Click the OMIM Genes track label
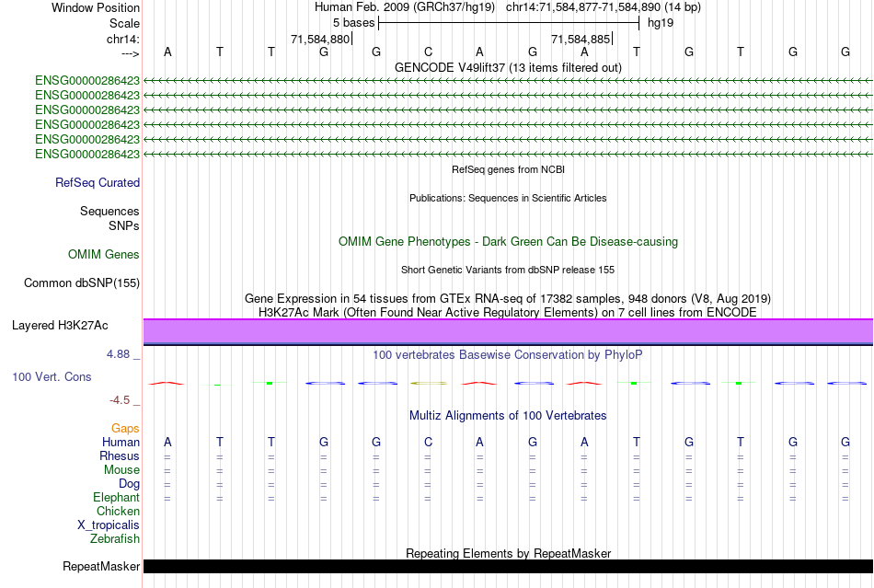The height and width of the screenshot is (588, 874). pyautogui.click(x=103, y=255)
